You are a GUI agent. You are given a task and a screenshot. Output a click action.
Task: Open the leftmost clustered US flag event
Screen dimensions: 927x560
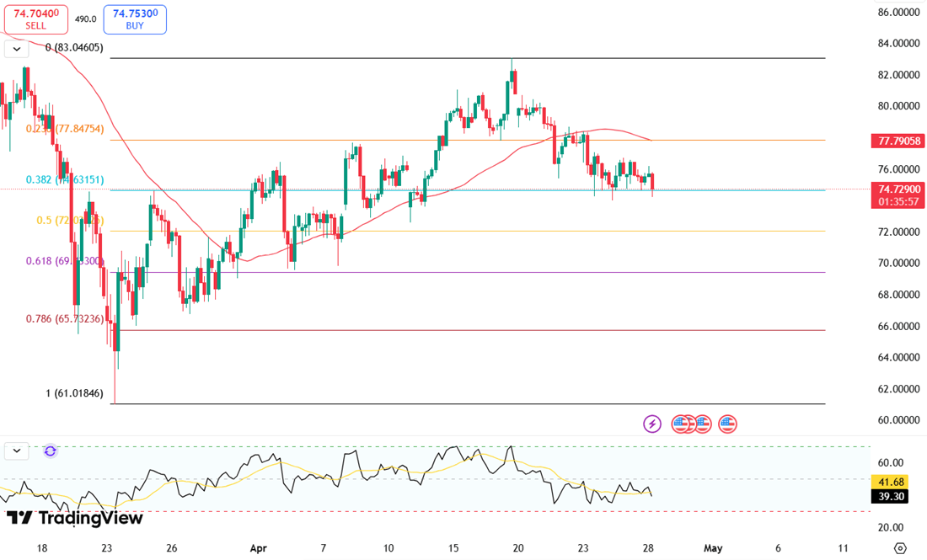[679, 424]
